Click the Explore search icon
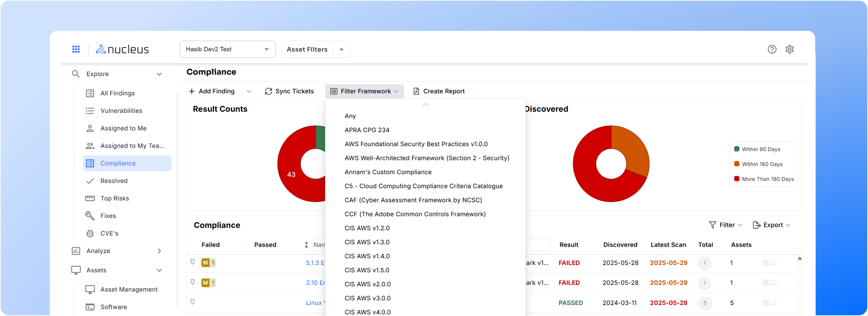 [76, 74]
